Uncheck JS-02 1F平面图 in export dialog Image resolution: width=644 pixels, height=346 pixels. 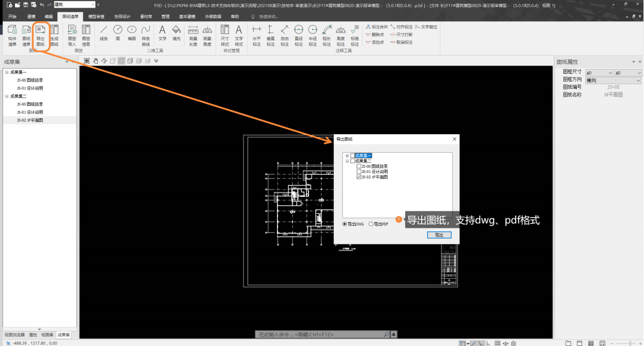click(359, 177)
